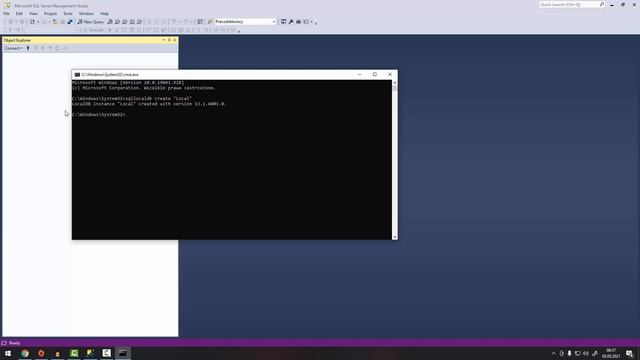Click the Analysis Services DAX Query icon
The image size is (640, 360).
click(x=139, y=22)
